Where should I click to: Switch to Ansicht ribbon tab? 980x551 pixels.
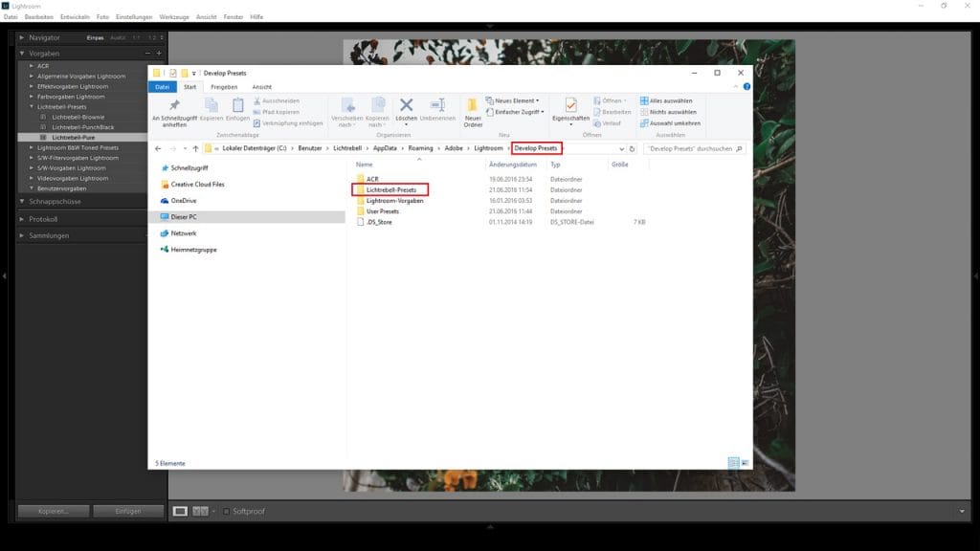262,87
